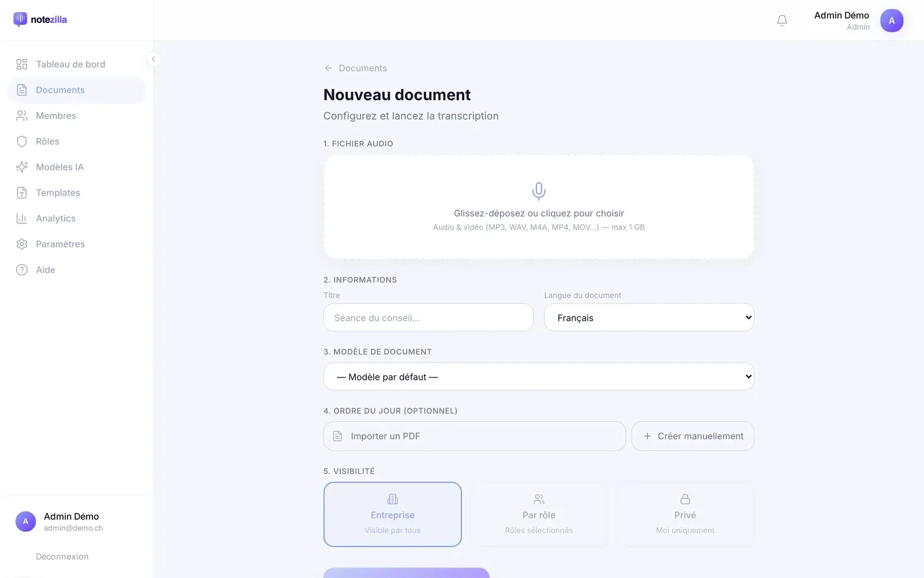Select Par rôle visibility option

[x=539, y=514]
